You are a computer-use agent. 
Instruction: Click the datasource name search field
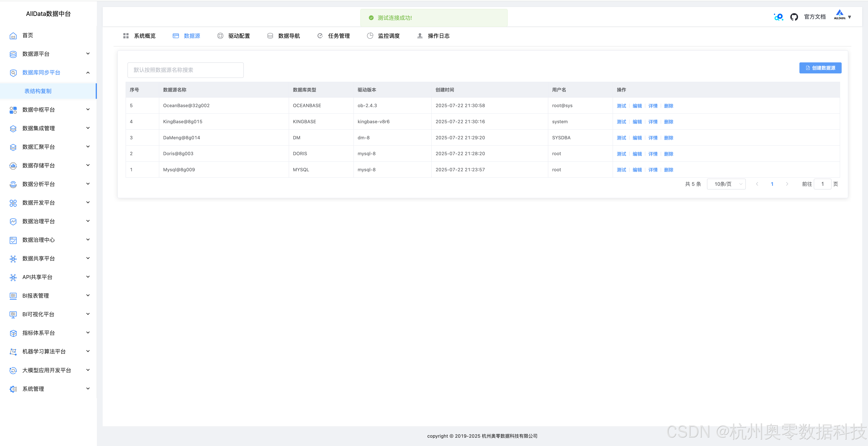185,70
